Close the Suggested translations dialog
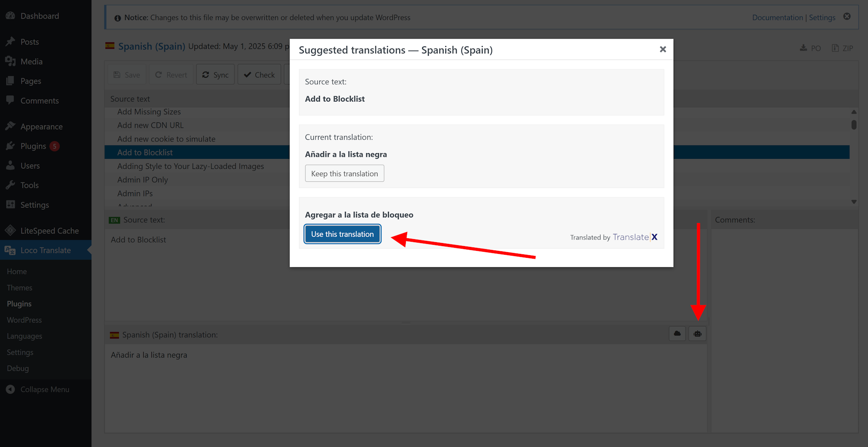This screenshot has height=447, width=868. tap(663, 49)
